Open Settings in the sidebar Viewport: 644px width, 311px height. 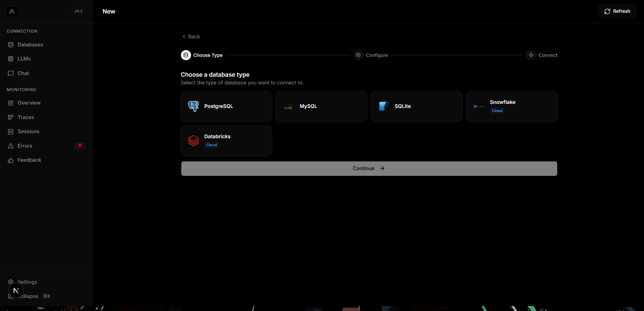(x=46, y=282)
